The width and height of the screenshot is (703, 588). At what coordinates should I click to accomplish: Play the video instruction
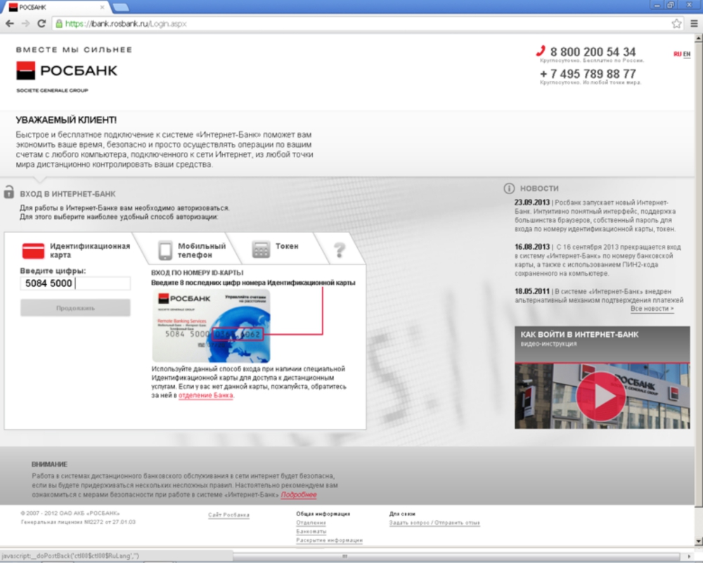coord(601,396)
